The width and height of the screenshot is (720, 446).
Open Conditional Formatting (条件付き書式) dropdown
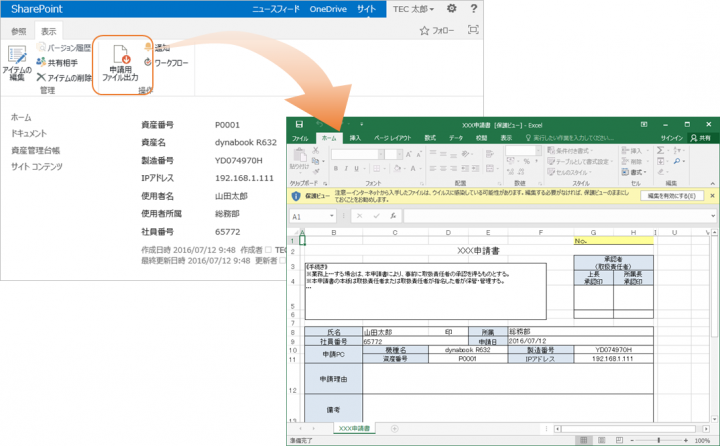click(569, 151)
